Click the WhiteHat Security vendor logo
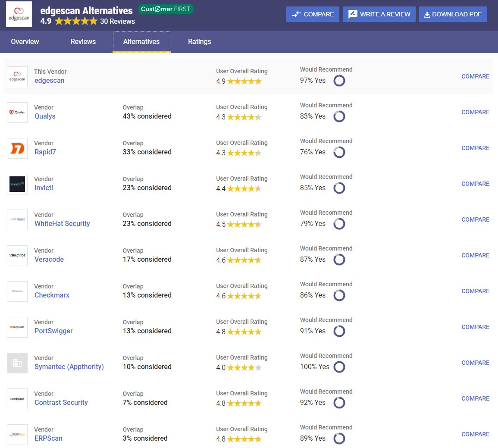 click(x=17, y=220)
